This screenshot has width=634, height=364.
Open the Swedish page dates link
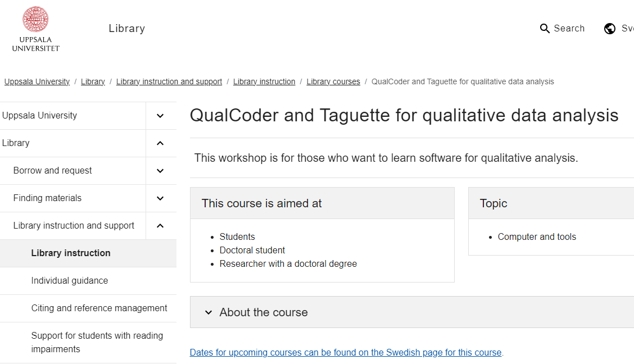tap(346, 353)
